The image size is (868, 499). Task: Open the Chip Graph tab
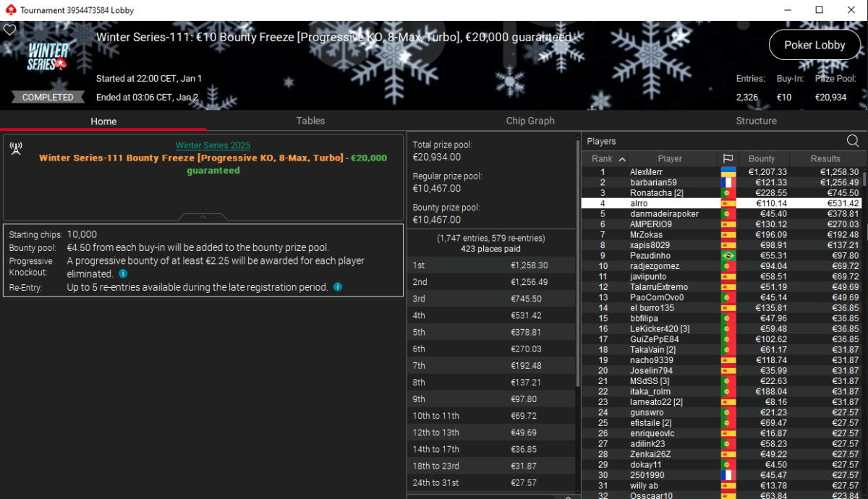[x=530, y=121]
